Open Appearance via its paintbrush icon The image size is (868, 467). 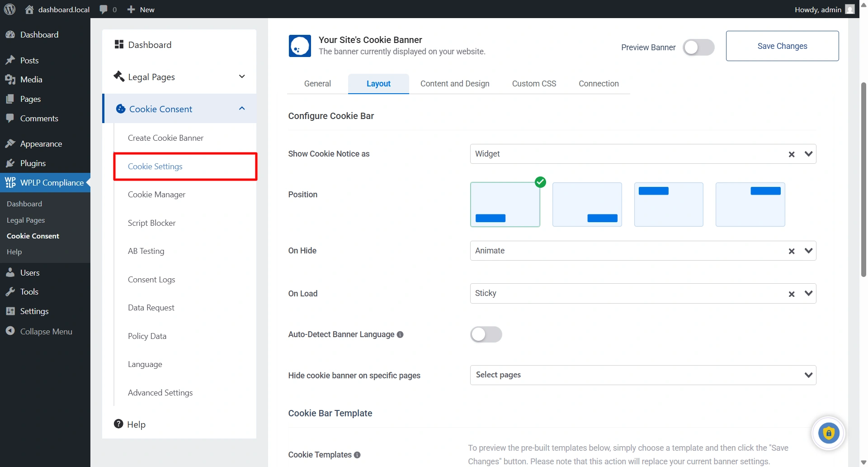pyautogui.click(x=11, y=143)
